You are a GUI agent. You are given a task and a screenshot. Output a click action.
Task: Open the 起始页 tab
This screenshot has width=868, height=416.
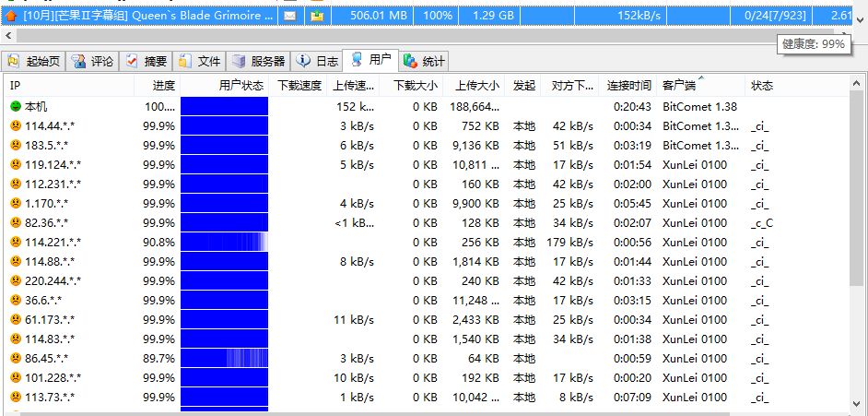(x=34, y=62)
